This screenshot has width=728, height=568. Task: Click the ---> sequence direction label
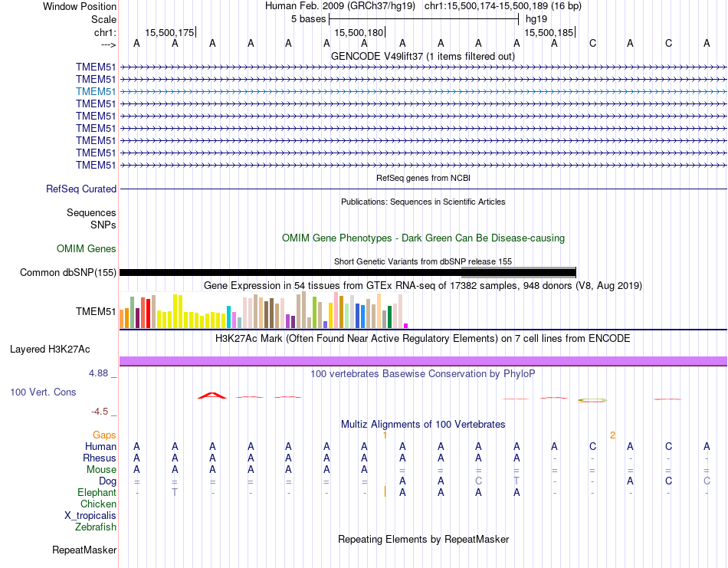tap(108, 44)
